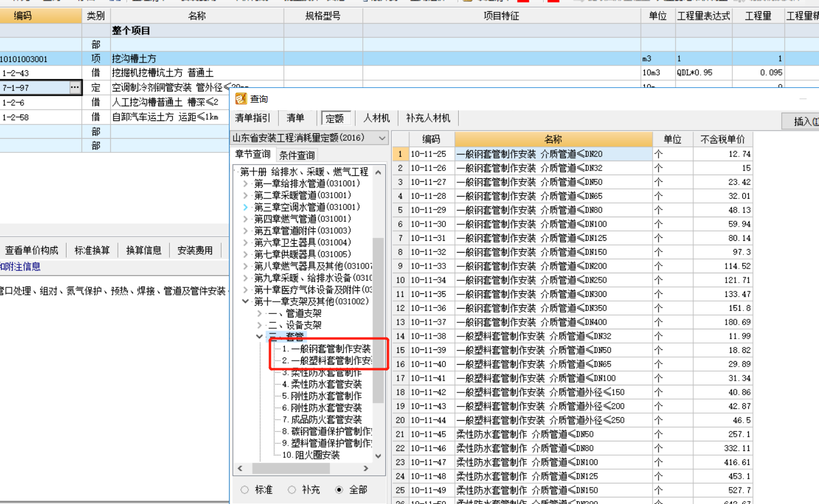Click the vertical scrollbar thumb in tree
The height and width of the screenshot is (504, 819).
tap(379, 320)
